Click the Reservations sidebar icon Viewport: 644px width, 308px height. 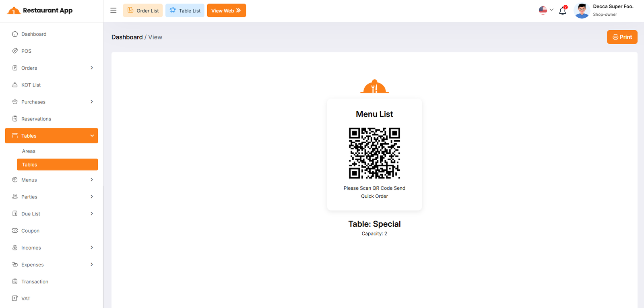click(x=15, y=119)
